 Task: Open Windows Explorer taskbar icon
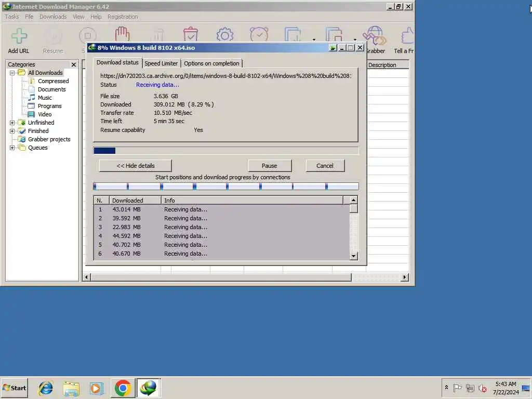pos(71,388)
